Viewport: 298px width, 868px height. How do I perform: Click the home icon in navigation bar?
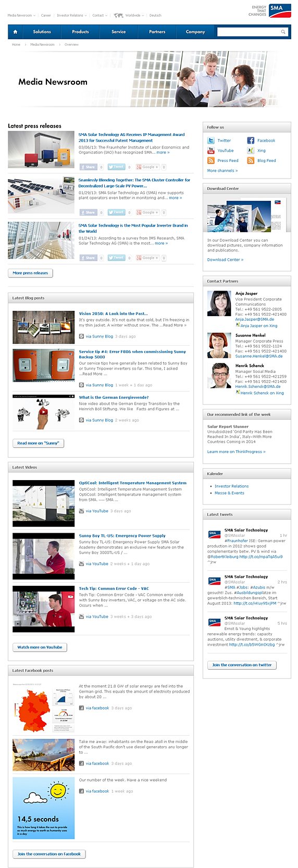point(15,32)
